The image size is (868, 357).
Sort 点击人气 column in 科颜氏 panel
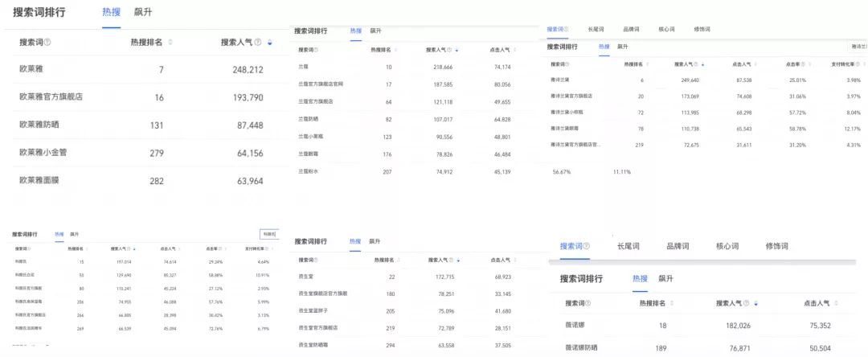click(x=181, y=249)
